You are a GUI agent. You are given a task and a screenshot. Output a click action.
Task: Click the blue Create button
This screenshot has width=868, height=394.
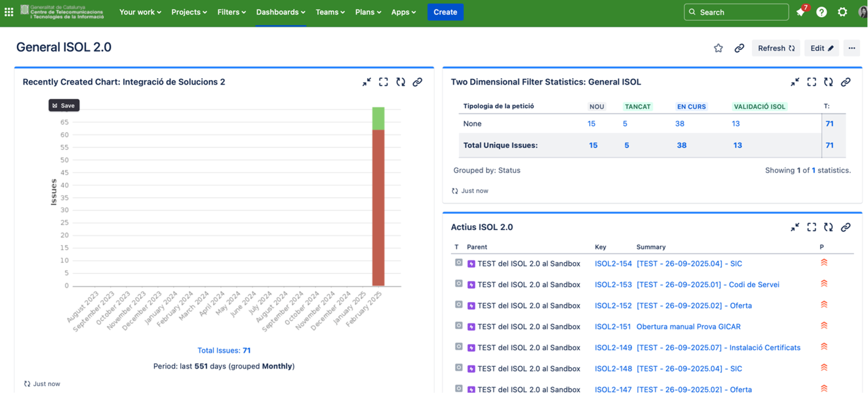pyautogui.click(x=445, y=12)
